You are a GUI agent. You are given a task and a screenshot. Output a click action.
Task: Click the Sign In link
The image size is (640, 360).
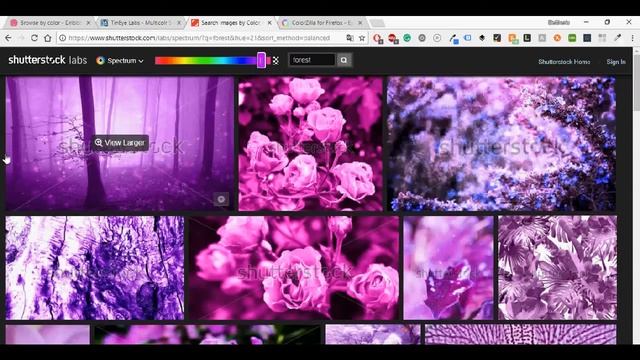[x=616, y=62]
